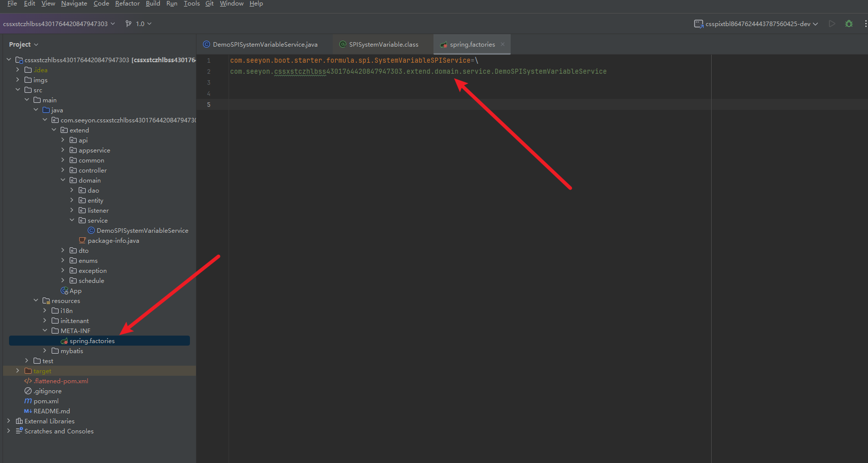
Task: Click the .gitignore file icon
Action: [28, 391]
